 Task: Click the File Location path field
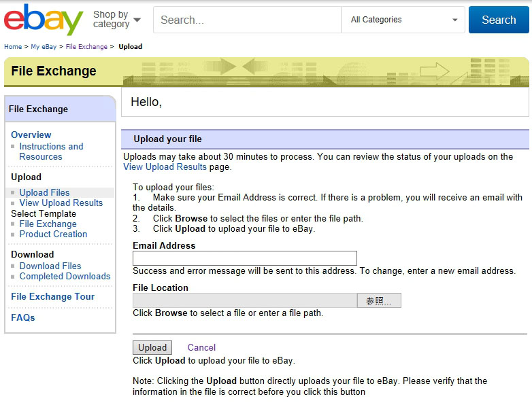point(245,300)
